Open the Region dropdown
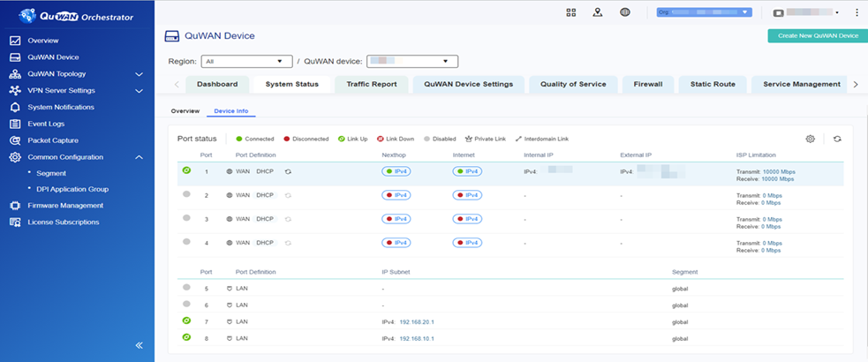 (247, 62)
